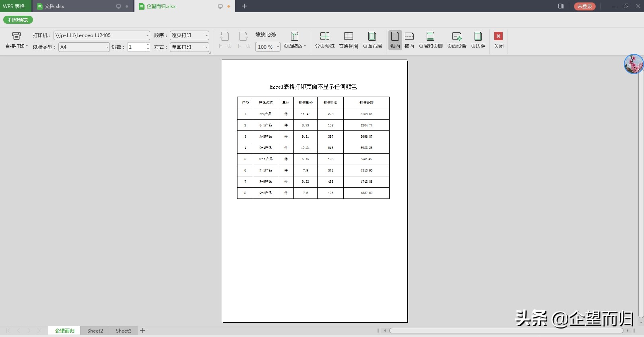Image resolution: width=644 pixels, height=337 pixels.
Task: Open the print mode 单面打印 dropdown
Action: (x=189, y=47)
